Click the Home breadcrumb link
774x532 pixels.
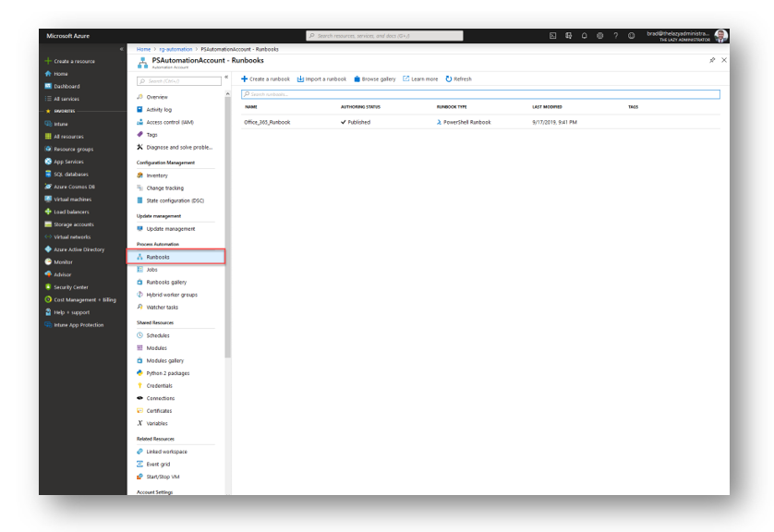click(x=144, y=49)
